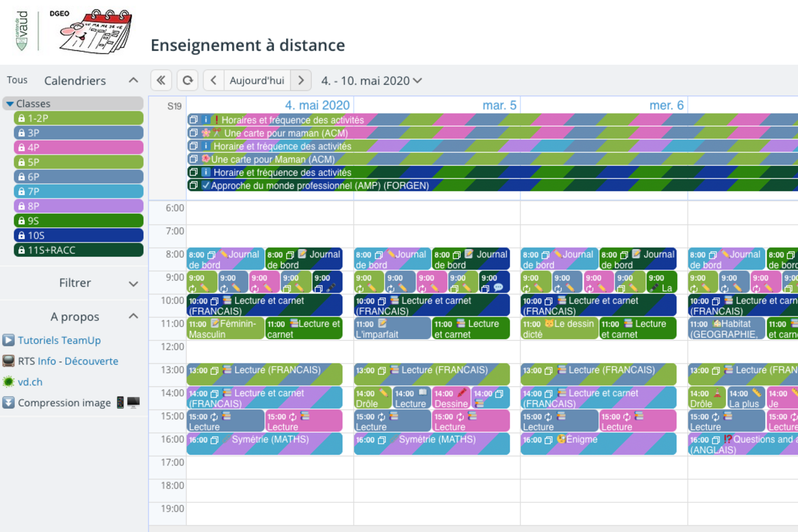
Task: Click the double-arrow collapse sidebar icon
Action: click(161, 80)
